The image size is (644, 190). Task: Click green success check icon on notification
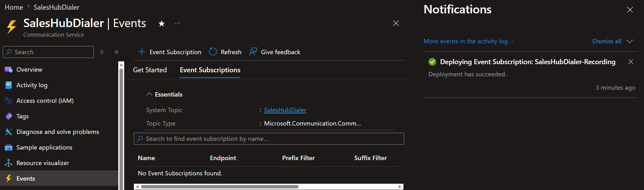tap(432, 62)
